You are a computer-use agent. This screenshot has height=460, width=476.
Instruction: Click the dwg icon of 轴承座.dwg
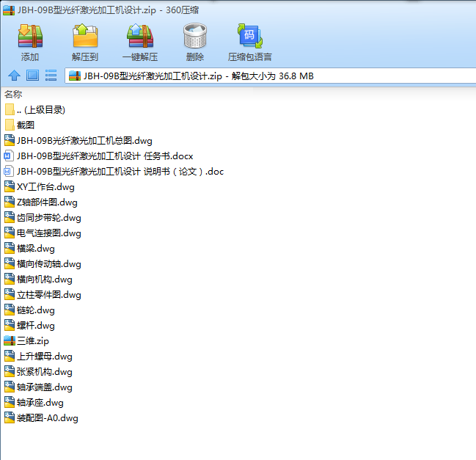click(10, 403)
